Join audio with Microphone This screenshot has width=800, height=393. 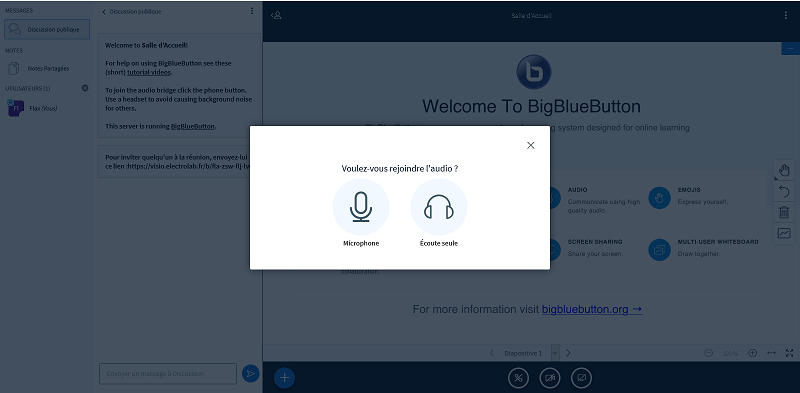pyautogui.click(x=361, y=207)
